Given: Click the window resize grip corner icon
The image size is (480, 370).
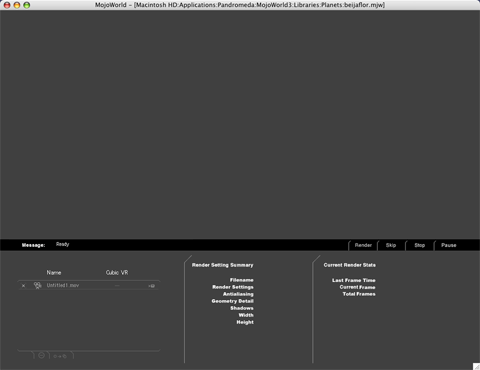Looking at the screenshot, I should click(476, 366).
